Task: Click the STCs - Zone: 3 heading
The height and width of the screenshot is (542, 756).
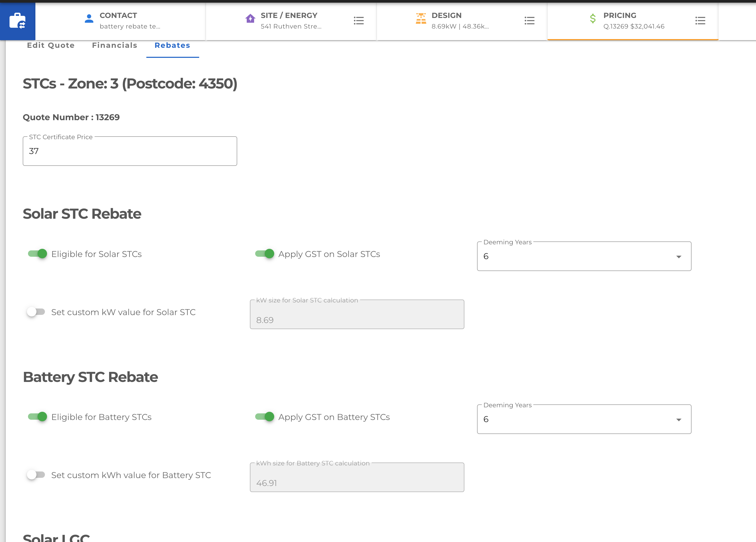Action: coord(130,83)
